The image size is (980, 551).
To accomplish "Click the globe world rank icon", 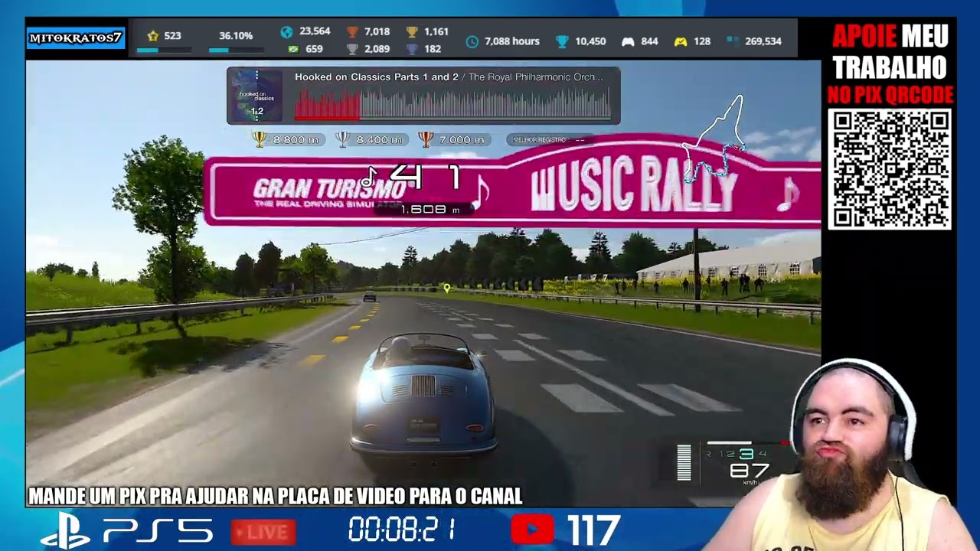I will pos(286,32).
